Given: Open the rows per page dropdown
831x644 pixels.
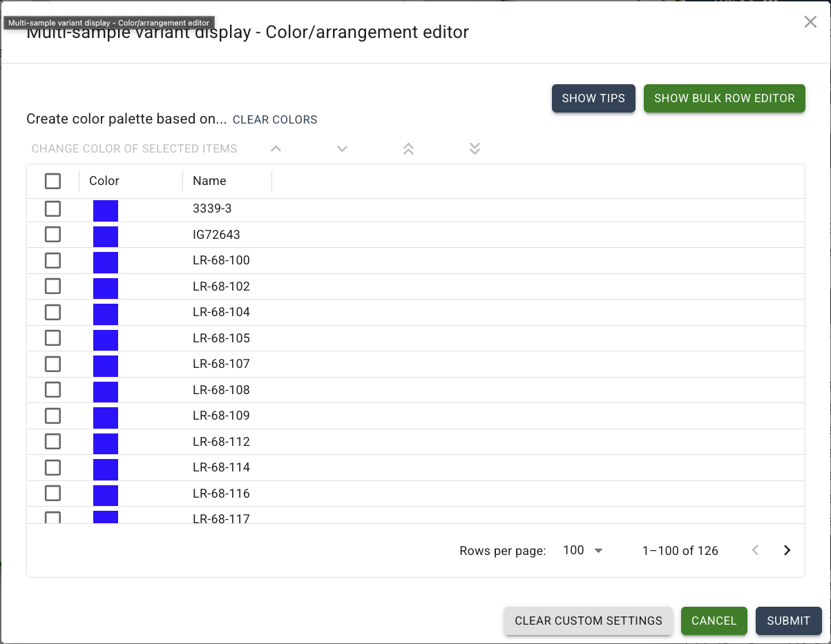Looking at the screenshot, I should tap(582, 550).
